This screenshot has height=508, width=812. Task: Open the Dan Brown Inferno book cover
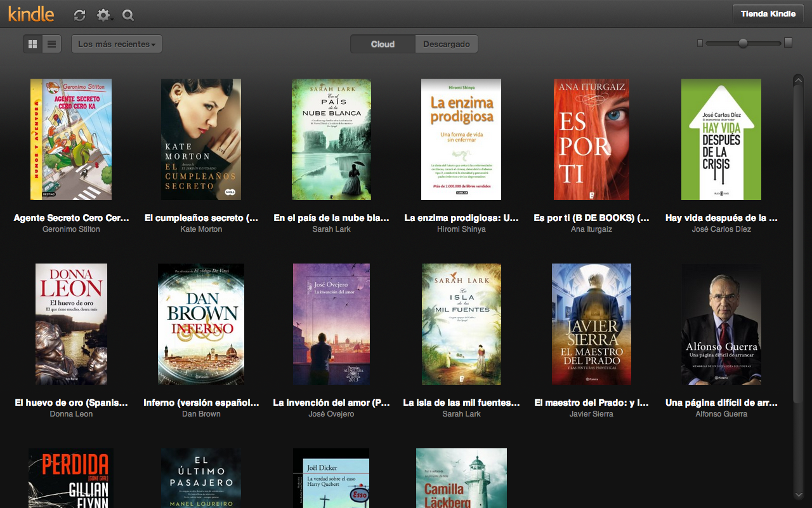click(x=201, y=324)
